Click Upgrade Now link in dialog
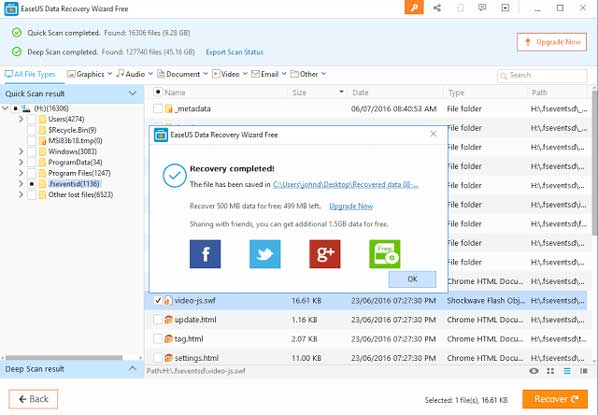Image resolution: width=598 pixels, height=415 pixels. click(351, 206)
